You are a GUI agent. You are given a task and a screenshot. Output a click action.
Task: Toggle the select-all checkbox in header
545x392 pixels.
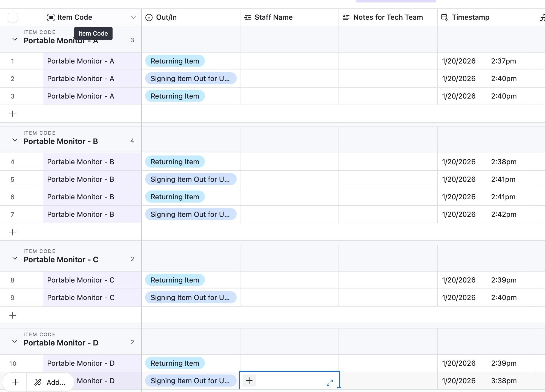[x=13, y=18]
